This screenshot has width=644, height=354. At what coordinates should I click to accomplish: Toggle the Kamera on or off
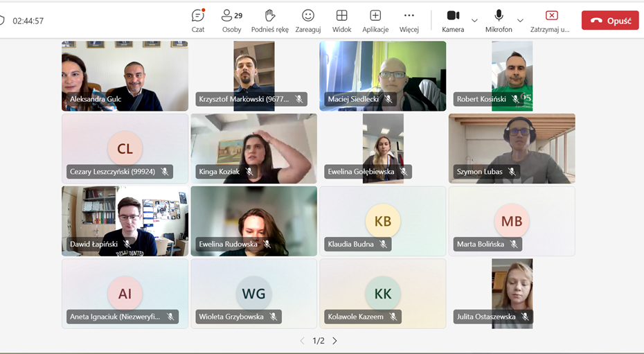(x=453, y=20)
